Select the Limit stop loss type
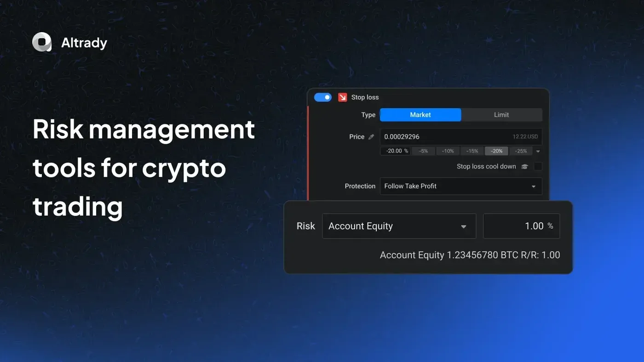This screenshot has width=644, height=362. [x=501, y=115]
